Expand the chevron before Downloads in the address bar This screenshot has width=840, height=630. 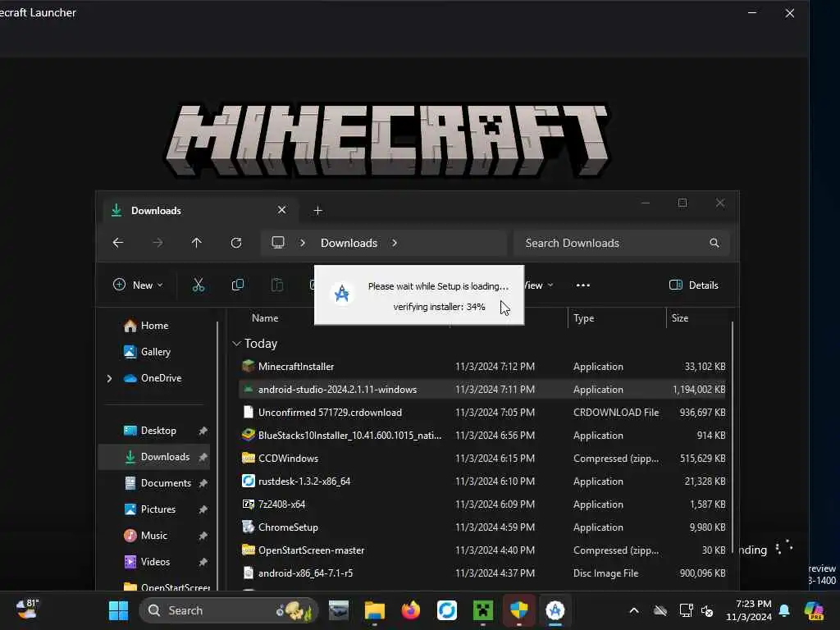[x=303, y=243]
